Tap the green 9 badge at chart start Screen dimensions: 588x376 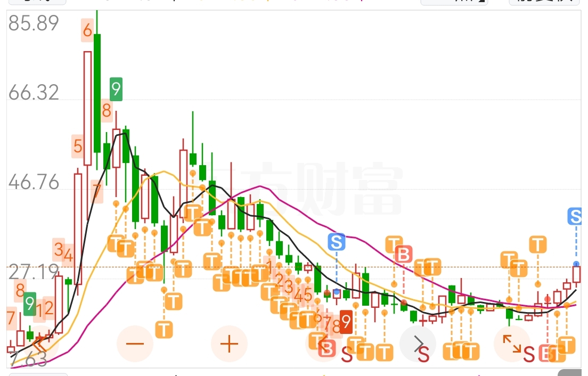30,304
